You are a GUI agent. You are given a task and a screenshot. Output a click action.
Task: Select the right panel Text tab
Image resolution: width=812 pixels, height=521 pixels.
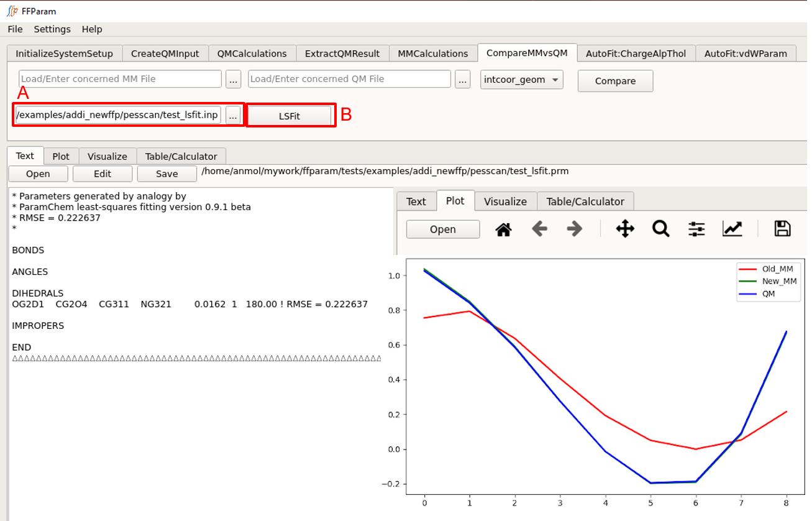click(416, 201)
